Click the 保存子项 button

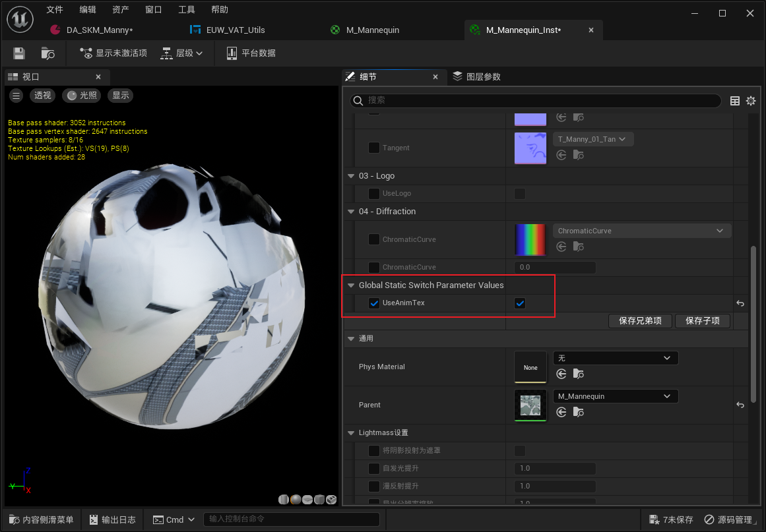pos(702,321)
